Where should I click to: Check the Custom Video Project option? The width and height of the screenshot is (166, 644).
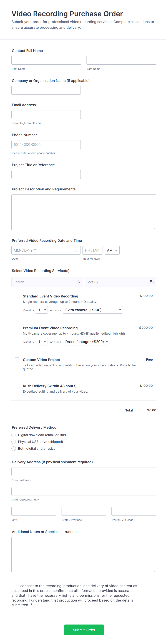coord(17,360)
